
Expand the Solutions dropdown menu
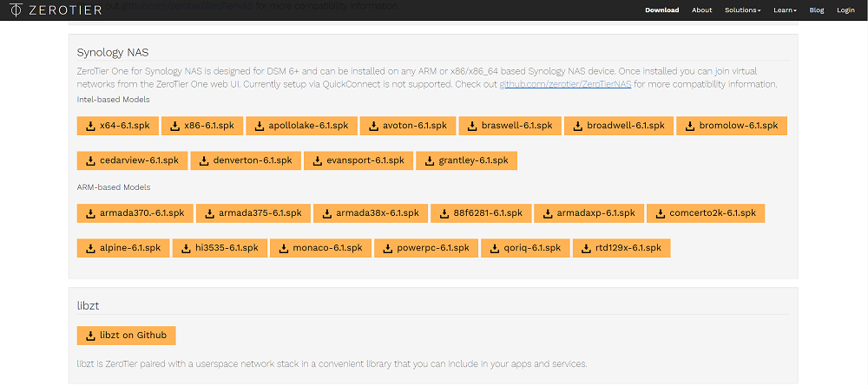pos(742,10)
